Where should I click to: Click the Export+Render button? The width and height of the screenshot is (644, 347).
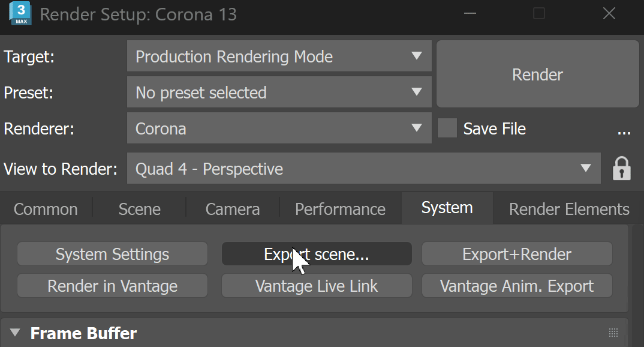pyautogui.click(x=517, y=254)
